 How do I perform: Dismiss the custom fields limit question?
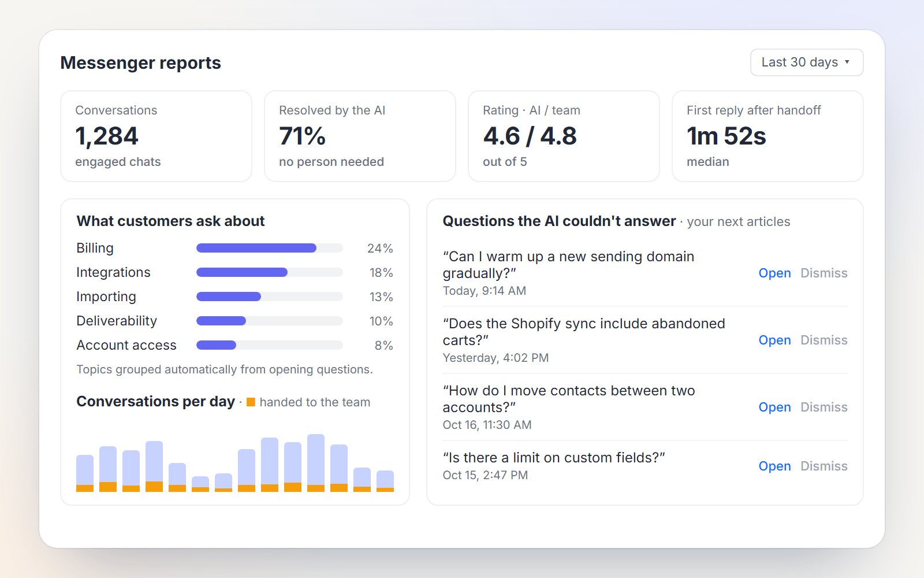824,466
